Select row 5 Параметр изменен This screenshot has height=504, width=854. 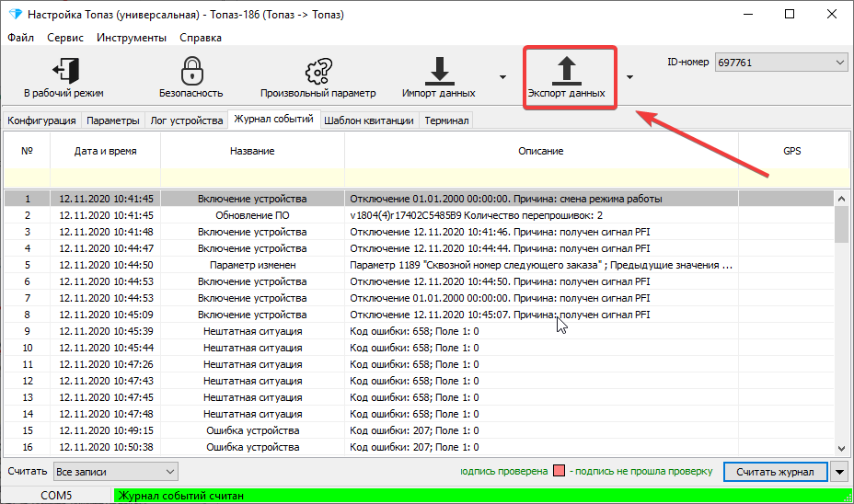(x=419, y=265)
